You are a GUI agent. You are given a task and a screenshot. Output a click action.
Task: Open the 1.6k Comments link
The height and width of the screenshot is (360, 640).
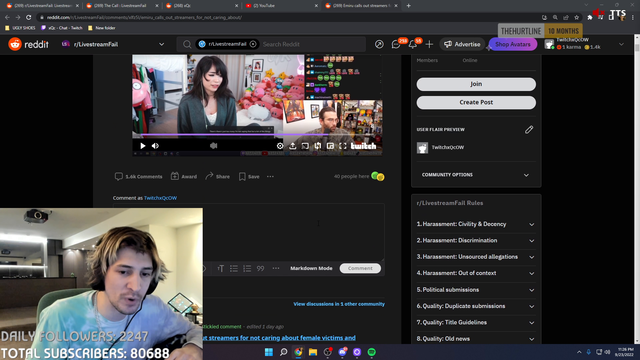[138, 176]
